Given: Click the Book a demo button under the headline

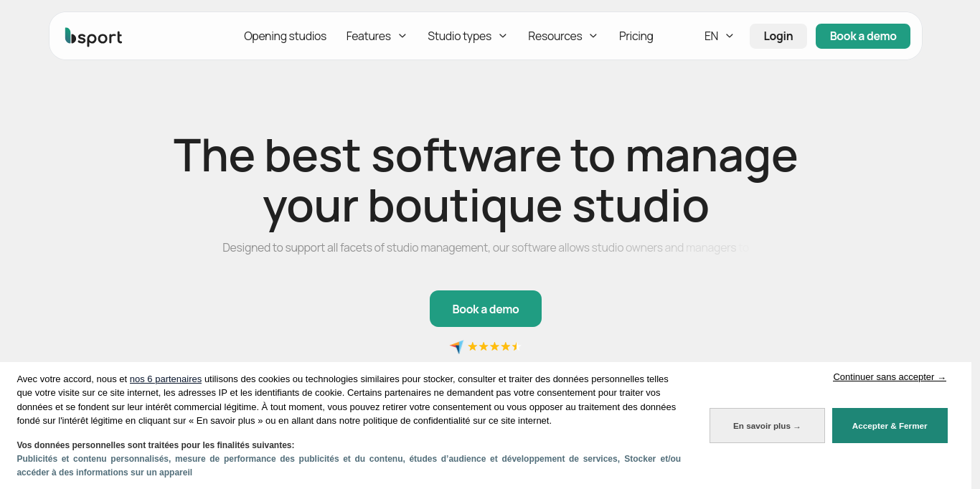Looking at the screenshot, I should pos(486,309).
